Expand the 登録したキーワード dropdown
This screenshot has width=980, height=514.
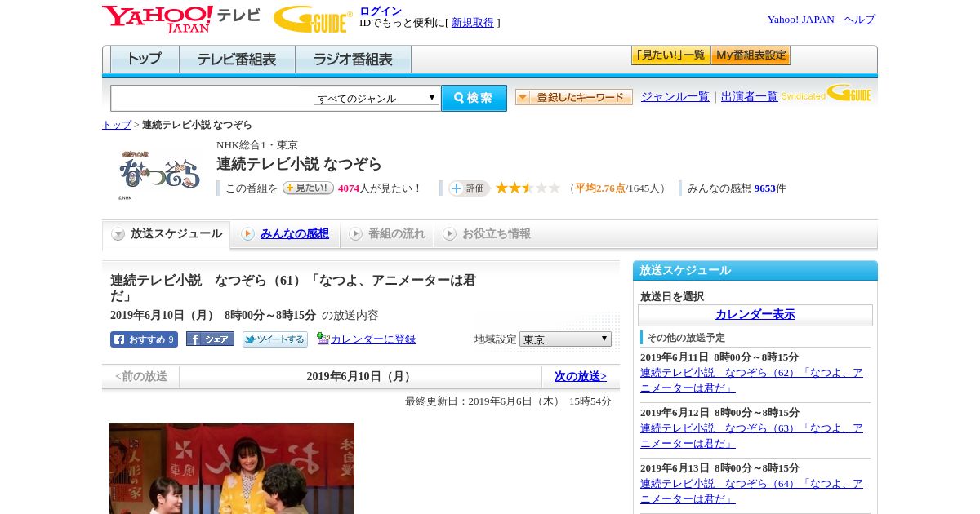(x=574, y=97)
